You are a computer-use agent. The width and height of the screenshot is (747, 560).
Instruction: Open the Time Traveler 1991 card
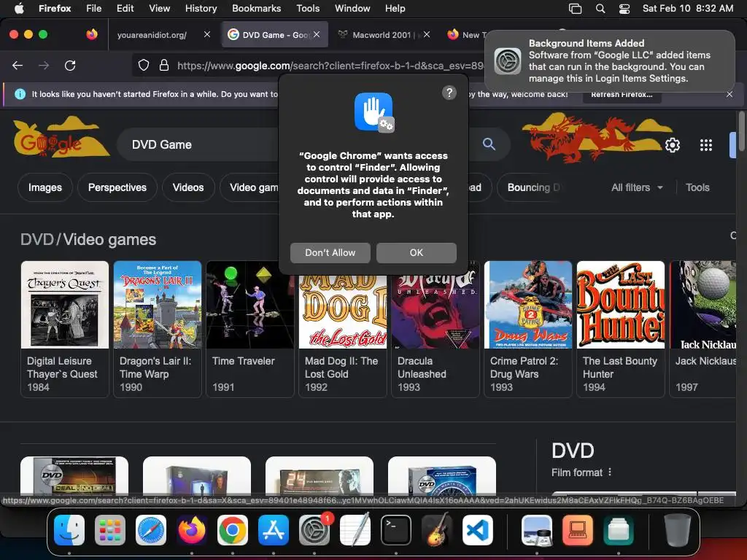click(249, 329)
